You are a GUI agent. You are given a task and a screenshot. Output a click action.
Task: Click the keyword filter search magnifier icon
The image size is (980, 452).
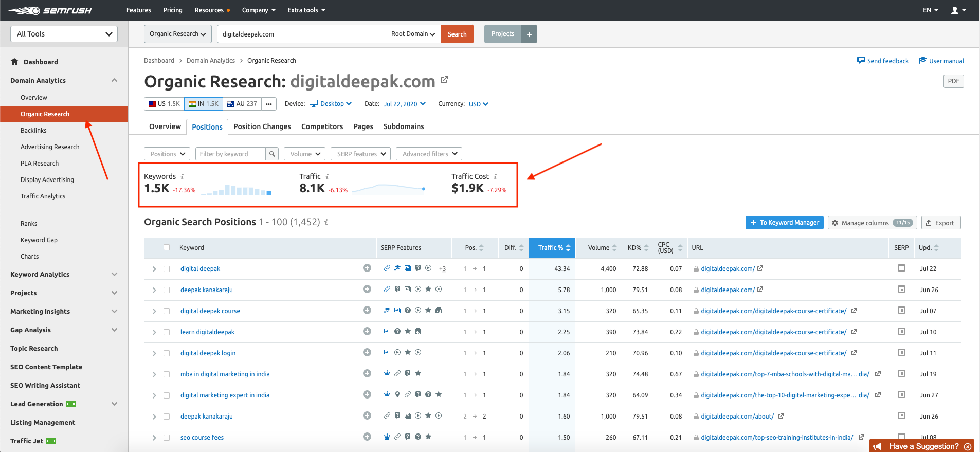pos(272,154)
